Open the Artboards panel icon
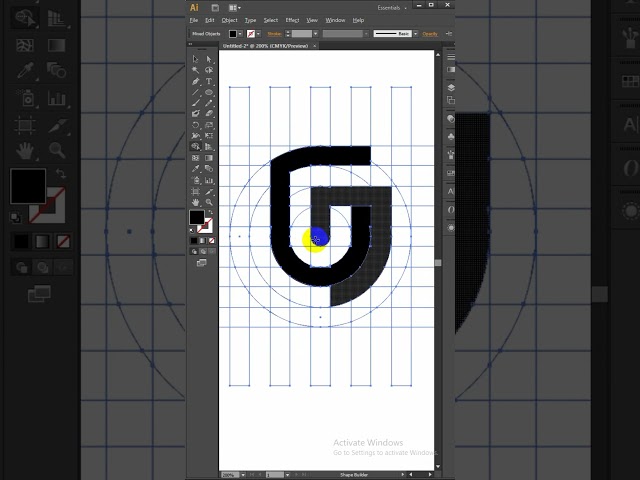 coord(451,100)
